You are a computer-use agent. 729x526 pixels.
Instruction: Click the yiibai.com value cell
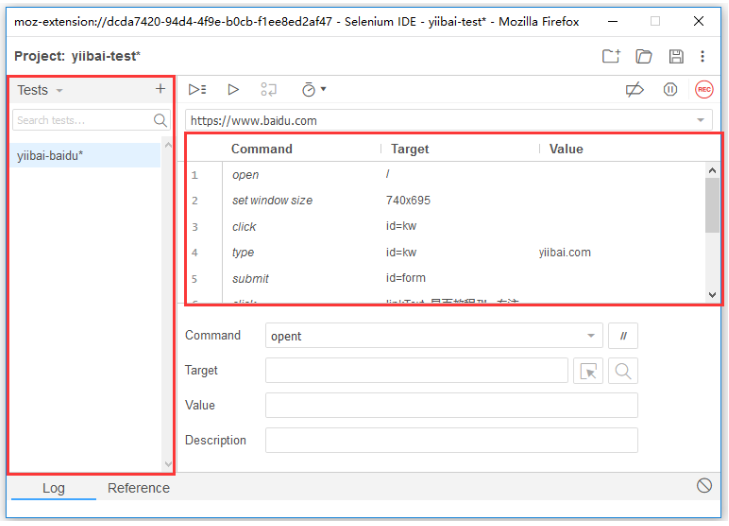pos(565,253)
